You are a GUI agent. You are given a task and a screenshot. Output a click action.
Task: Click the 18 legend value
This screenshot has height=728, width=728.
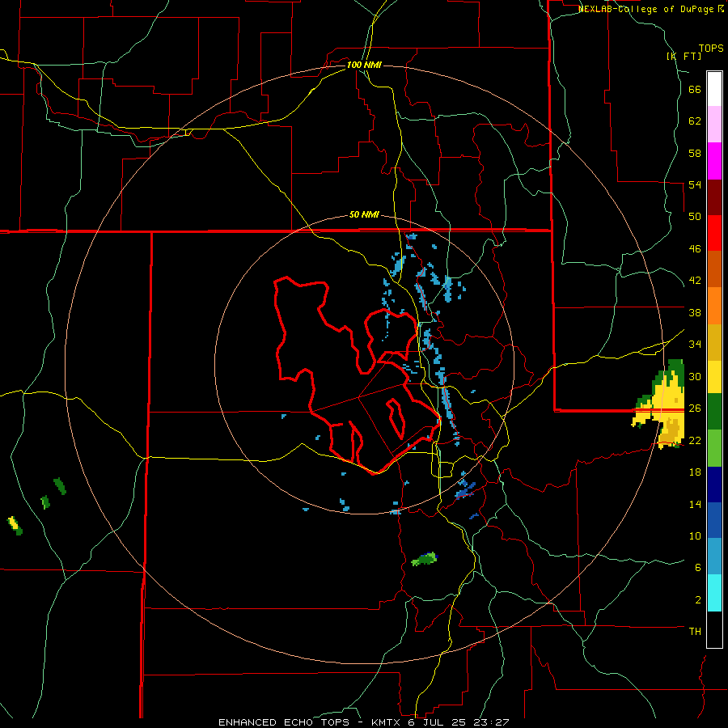pyautogui.click(x=695, y=472)
